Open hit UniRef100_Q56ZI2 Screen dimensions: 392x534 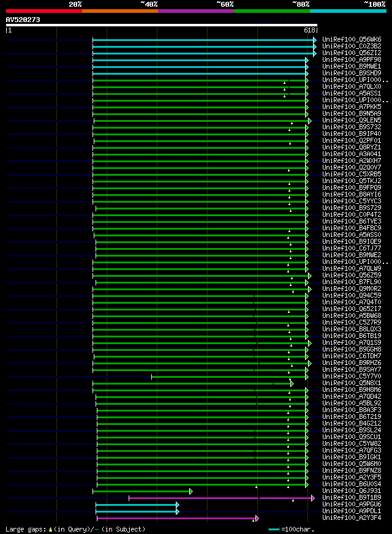[352, 53]
